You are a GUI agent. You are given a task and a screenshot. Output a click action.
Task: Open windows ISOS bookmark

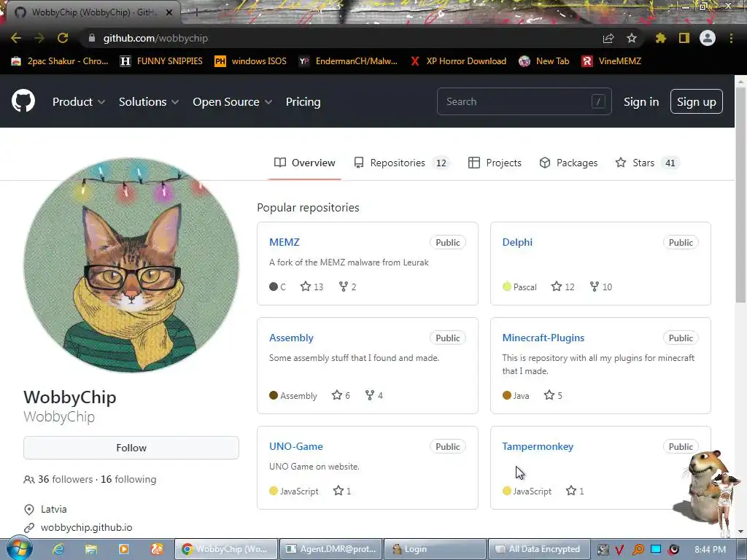251,61
